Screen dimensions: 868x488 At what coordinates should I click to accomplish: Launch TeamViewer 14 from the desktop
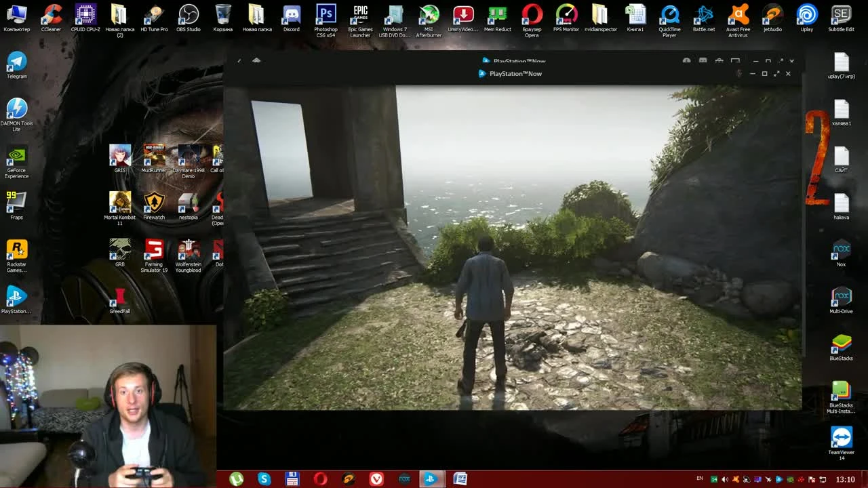click(841, 443)
